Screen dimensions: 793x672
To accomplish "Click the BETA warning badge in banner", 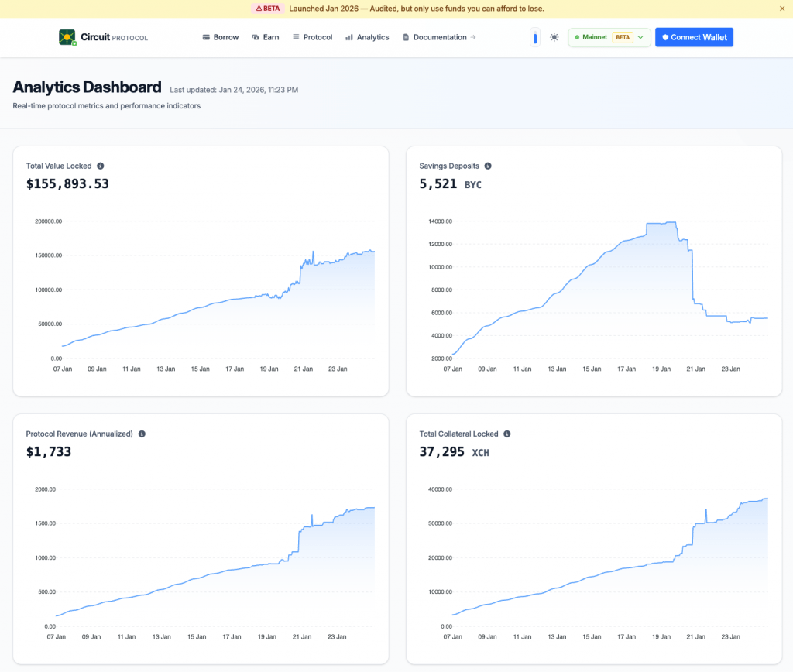I will point(266,9).
